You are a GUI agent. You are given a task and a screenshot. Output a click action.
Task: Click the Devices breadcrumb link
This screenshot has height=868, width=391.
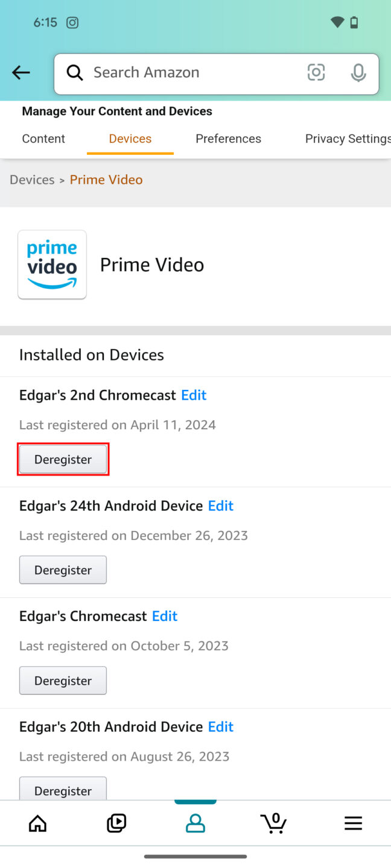pyautogui.click(x=32, y=179)
